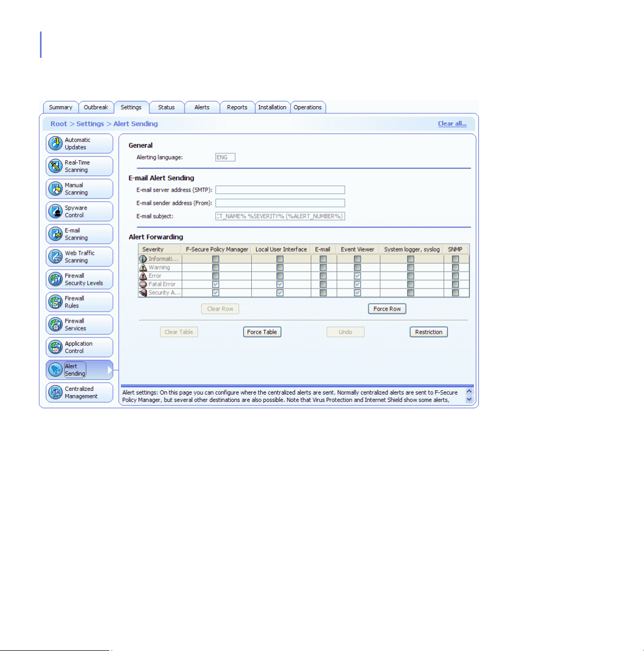Click help text scroll up arrow
This screenshot has height=651, width=644.
click(x=469, y=391)
